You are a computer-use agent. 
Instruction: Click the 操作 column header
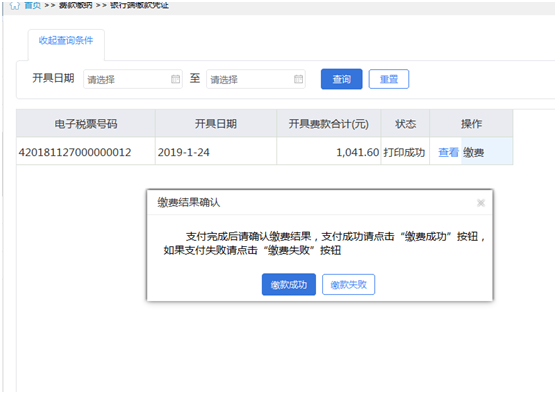(471, 124)
